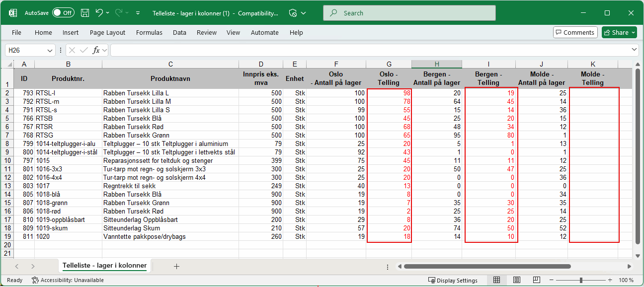
Task: Open Customize Quick Access Toolbar dropdown
Action: [138, 13]
